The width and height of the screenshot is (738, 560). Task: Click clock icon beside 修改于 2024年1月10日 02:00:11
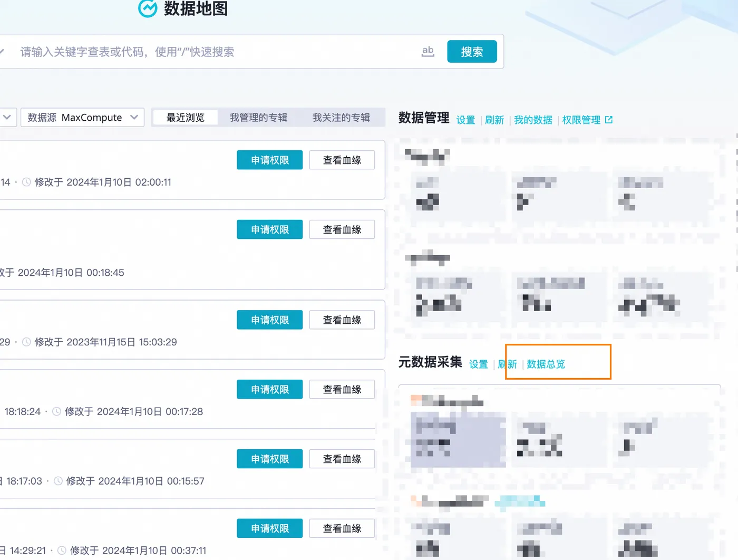coord(26,182)
